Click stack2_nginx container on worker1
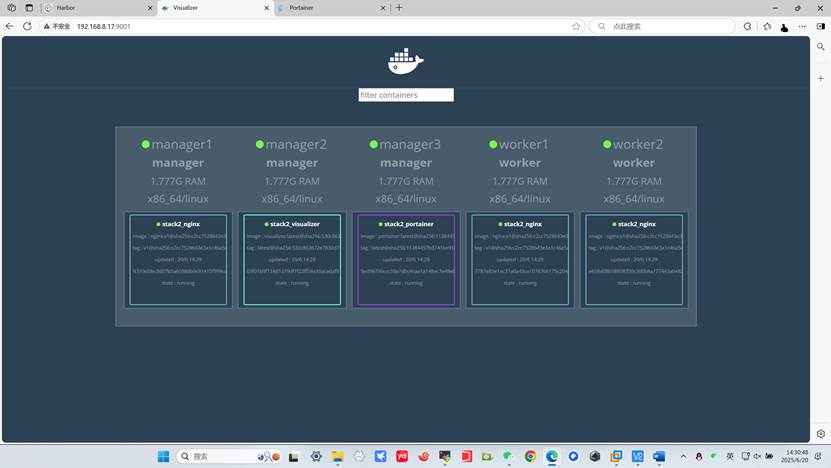Viewport: 831px width, 468px height. pyautogui.click(x=520, y=260)
